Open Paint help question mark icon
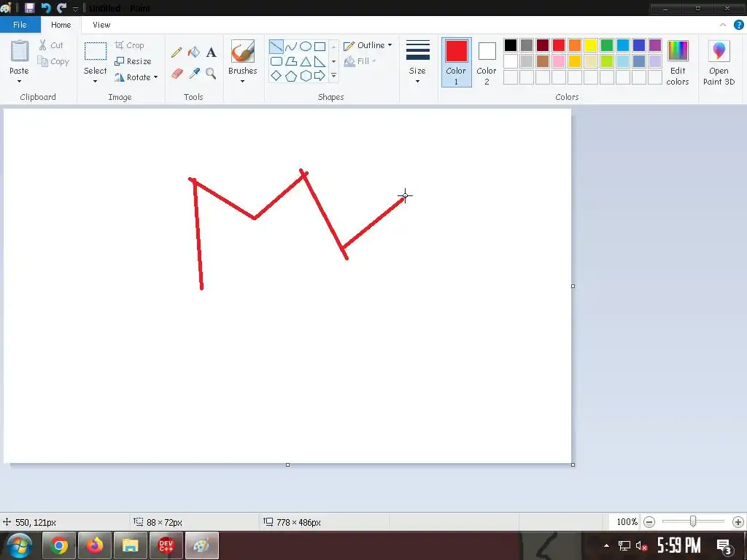The width and height of the screenshot is (747, 560). [738, 25]
